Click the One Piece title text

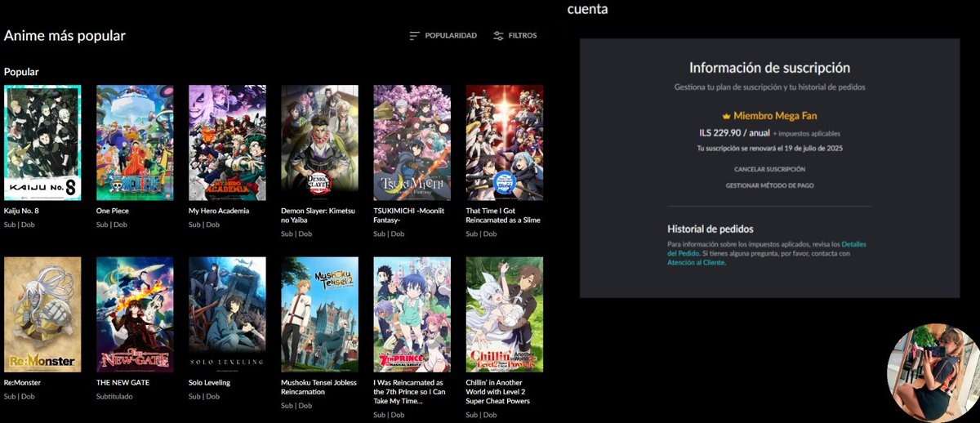click(113, 211)
